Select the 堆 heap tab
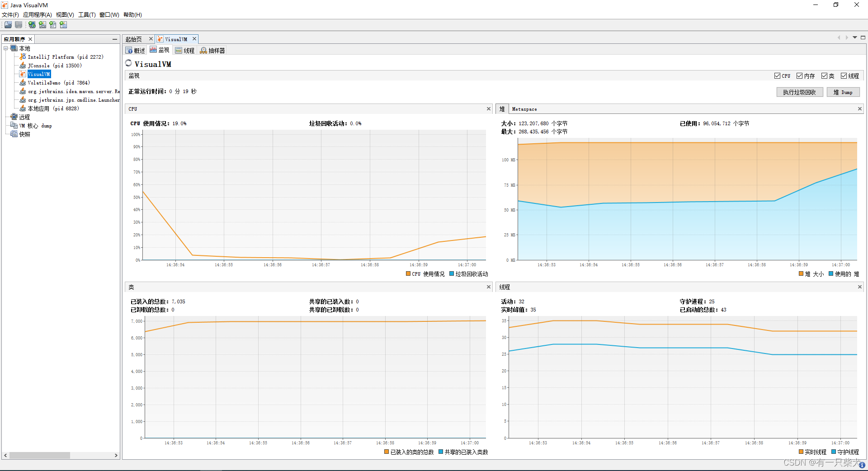The image size is (868, 471). (502, 109)
